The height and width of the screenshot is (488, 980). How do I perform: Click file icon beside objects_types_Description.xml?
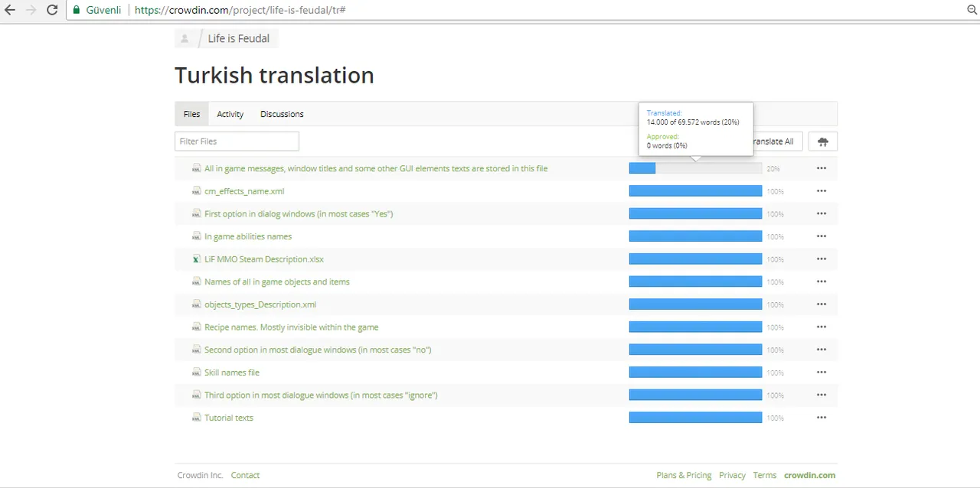197,304
